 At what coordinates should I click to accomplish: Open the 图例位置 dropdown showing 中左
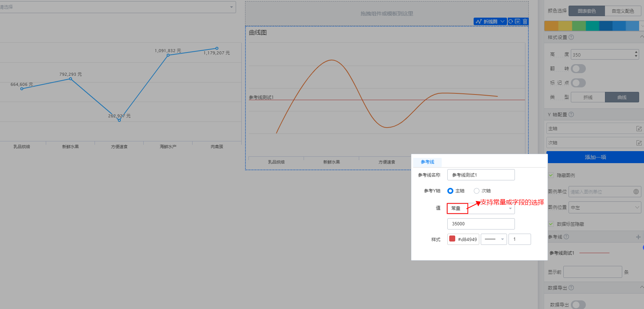605,207
